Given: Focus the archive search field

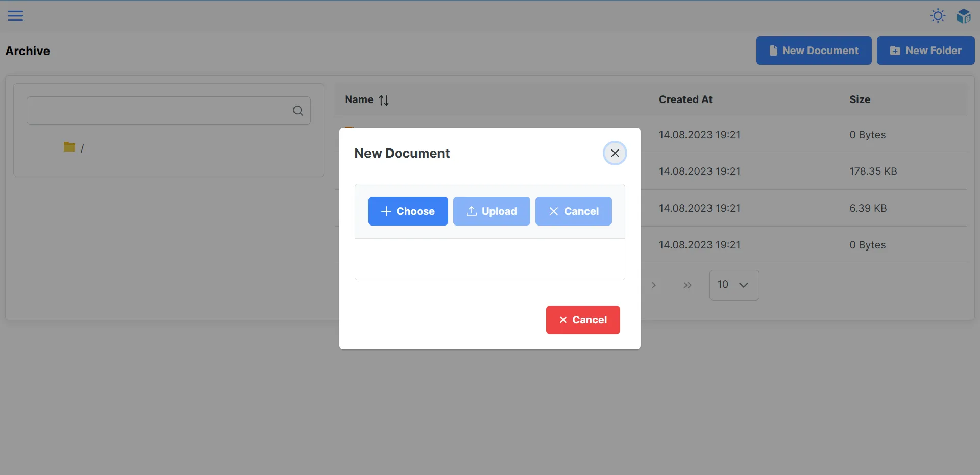Looking at the screenshot, I should click(158, 111).
